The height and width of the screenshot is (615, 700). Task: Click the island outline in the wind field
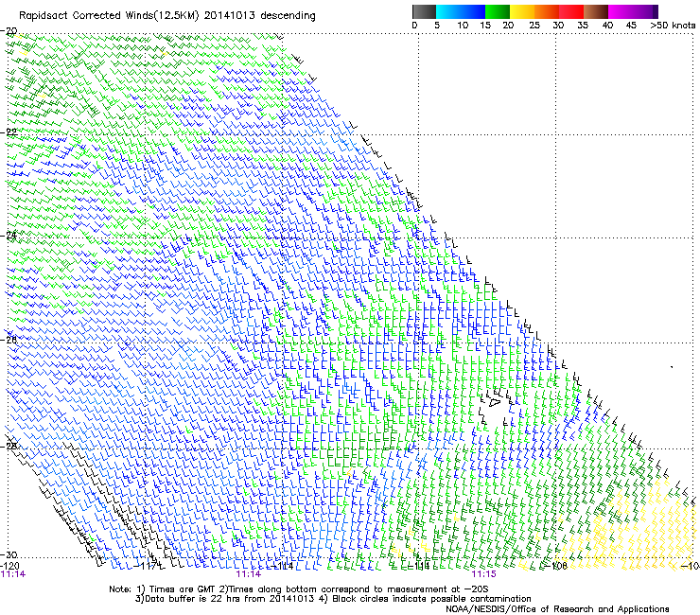[495, 402]
